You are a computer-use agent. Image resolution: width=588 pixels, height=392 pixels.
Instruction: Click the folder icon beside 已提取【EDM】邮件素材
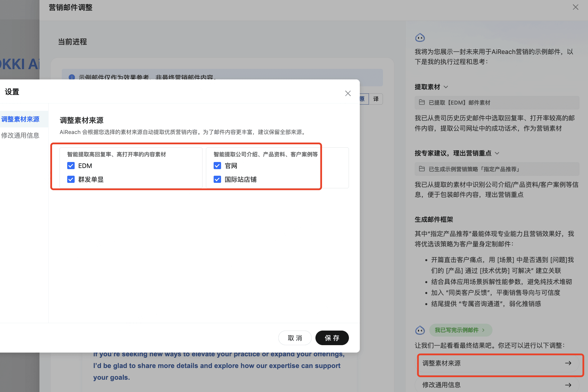point(422,102)
